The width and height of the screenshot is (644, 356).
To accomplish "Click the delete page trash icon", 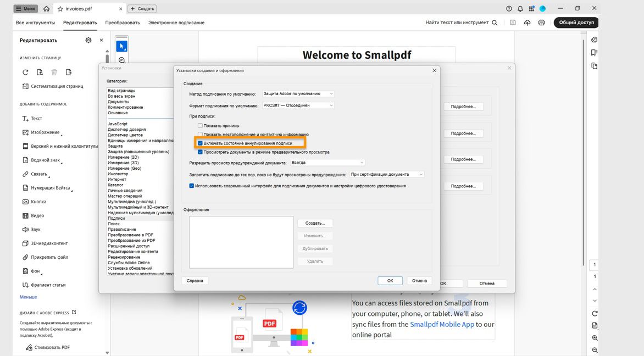I will [x=54, y=73].
